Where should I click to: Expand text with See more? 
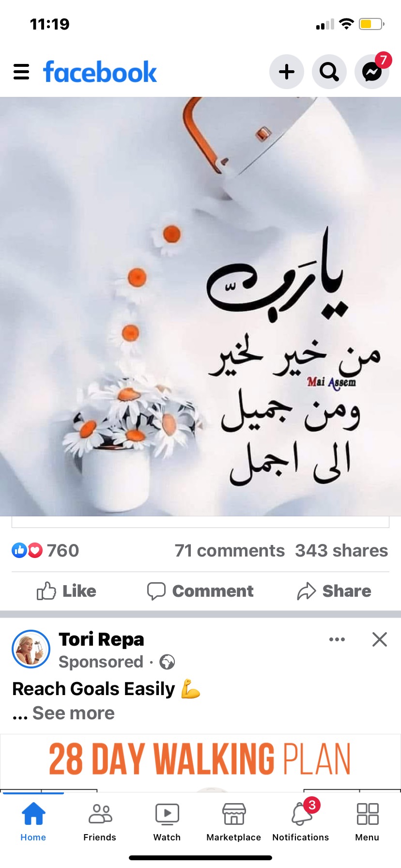(x=73, y=713)
